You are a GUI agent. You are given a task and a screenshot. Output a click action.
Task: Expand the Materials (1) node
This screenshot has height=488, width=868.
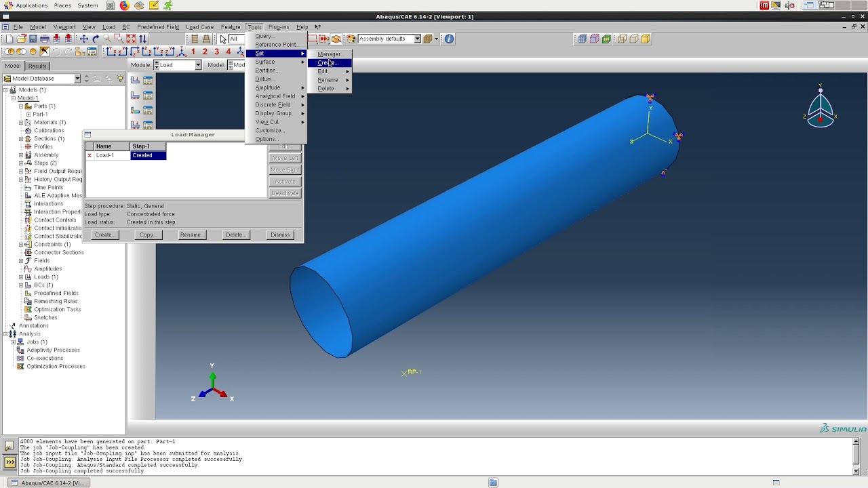pos(21,122)
